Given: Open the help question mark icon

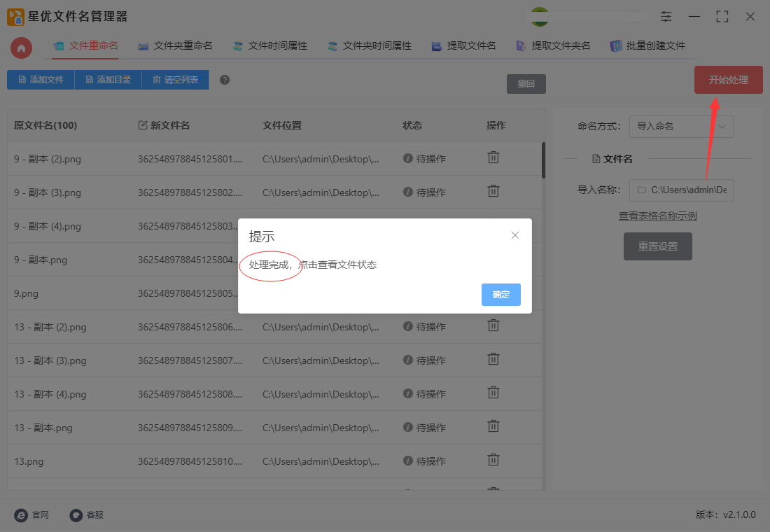Looking at the screenshot, I should [225, 80].
